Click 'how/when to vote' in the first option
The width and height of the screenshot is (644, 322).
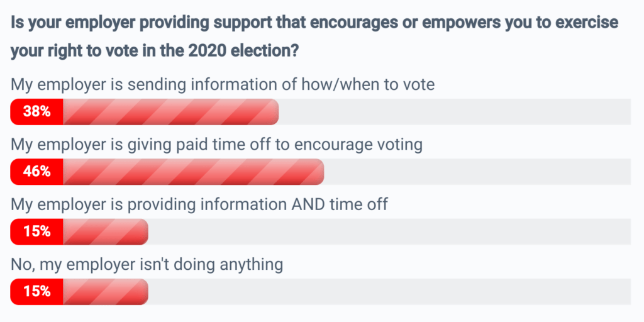pyautogui.click(x=367, y=84)
